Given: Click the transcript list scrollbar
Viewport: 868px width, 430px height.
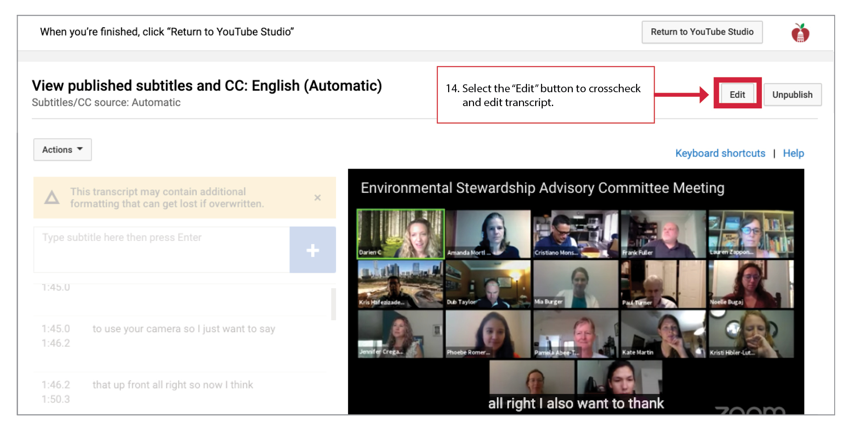Looking at the screenshot, I should [333, 304].
